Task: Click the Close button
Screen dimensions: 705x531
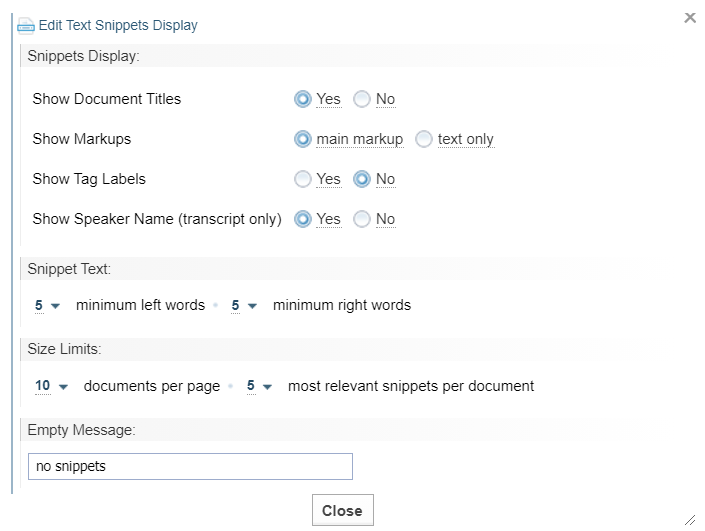Action: 343,510
